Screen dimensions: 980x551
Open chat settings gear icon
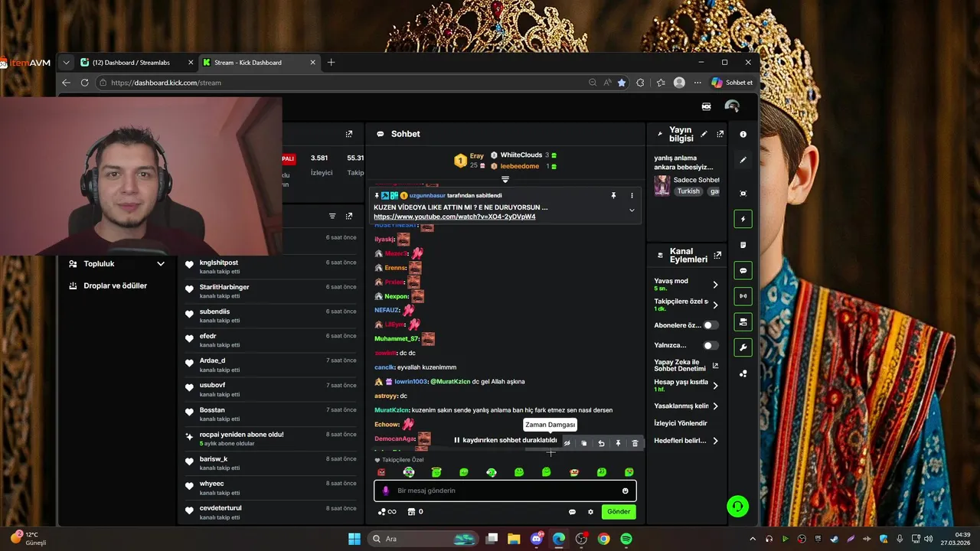tap(590, 512)
